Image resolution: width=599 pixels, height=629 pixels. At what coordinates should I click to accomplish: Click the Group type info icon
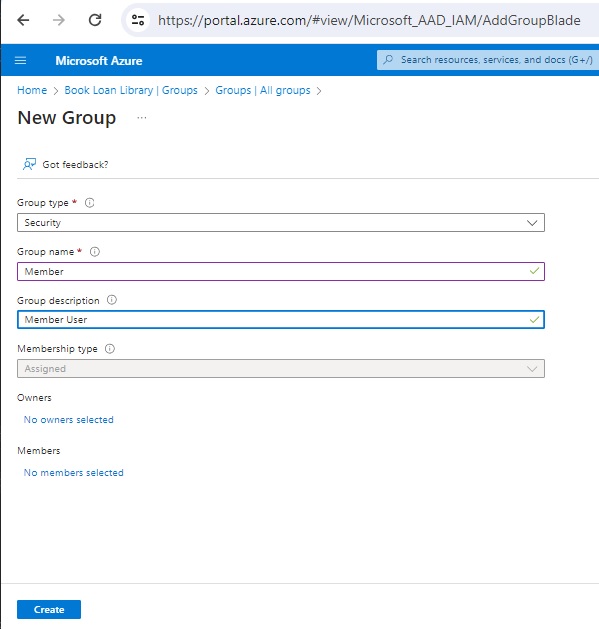[x=89, y=203]
